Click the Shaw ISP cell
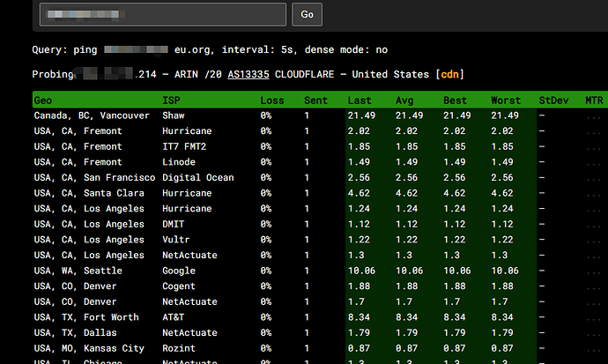The height and width of the screenshot is (364, 608). click(x=174, y=115)
